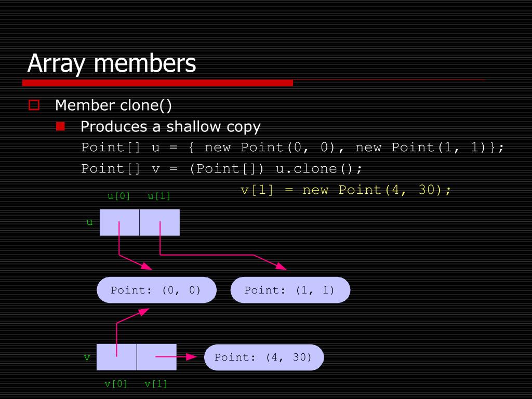Image resolution: width=532 pixels, height=399 pixels.
Task: Select the u[0] array cell box
Action: click(x=119, y=222)
